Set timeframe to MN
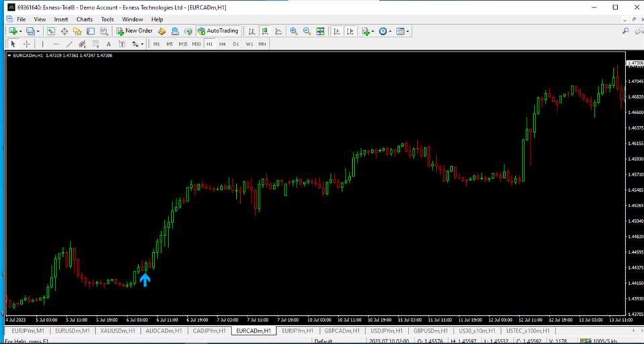Screen dimensions: 644x344 pos(262,44)
